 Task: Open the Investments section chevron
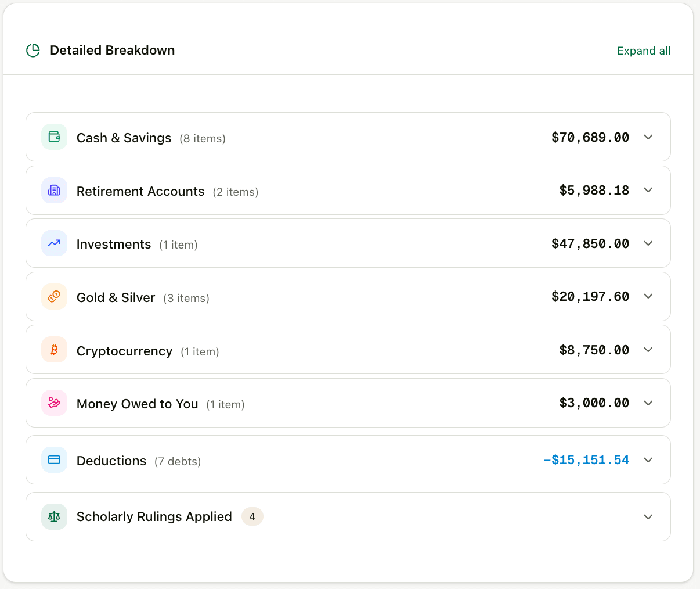coord(648,243)
